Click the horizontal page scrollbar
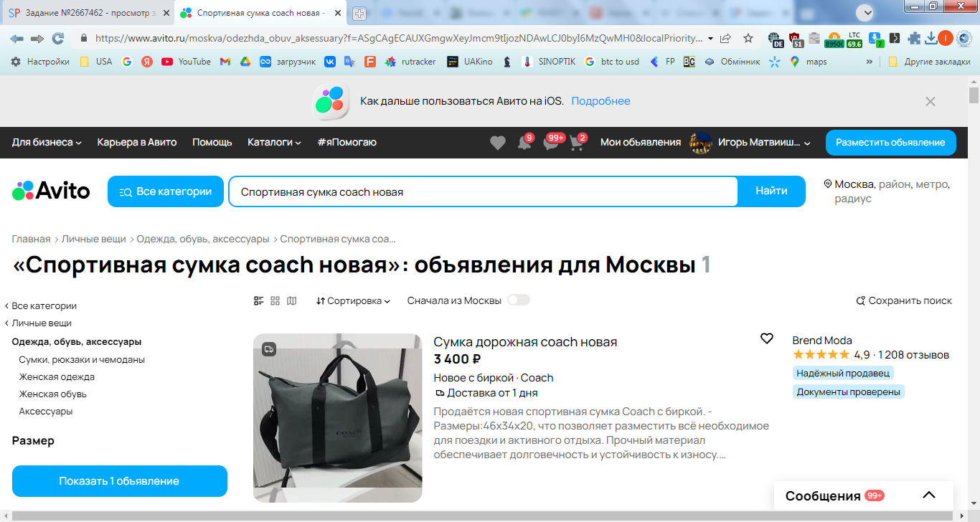 tap(483, 516)
